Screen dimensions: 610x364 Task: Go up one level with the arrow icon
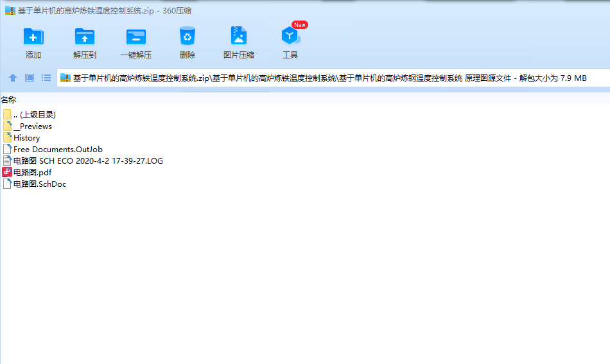[x=13, y=78]
